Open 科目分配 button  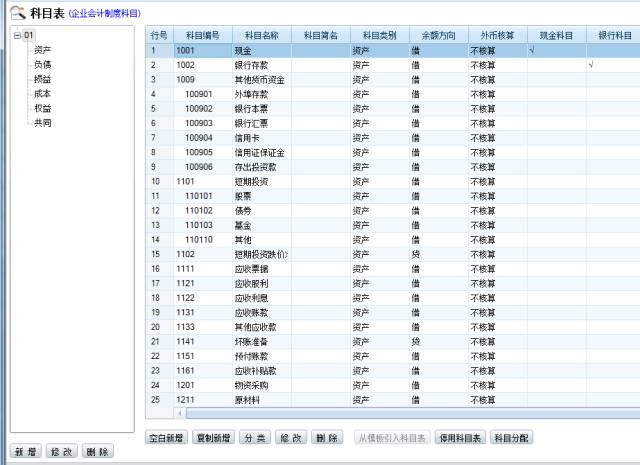coord(511,438)
